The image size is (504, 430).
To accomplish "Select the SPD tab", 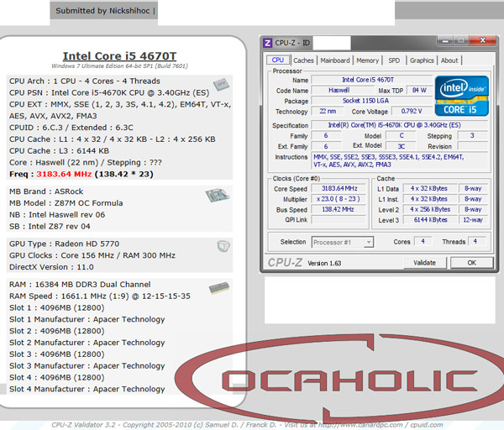I will 394,60.
